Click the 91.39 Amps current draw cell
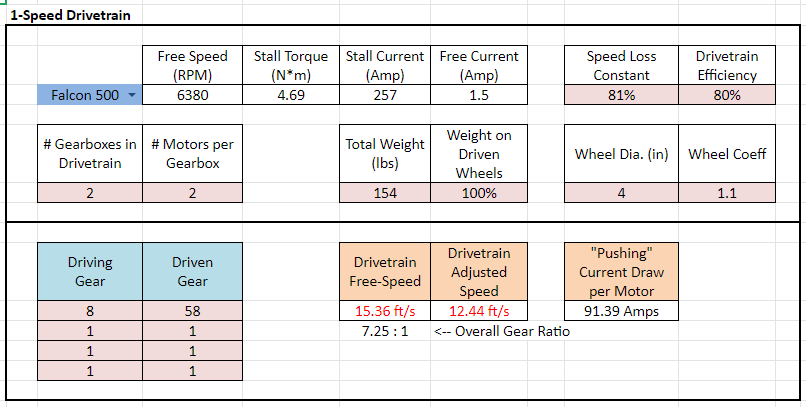 (x=621, y=312)
